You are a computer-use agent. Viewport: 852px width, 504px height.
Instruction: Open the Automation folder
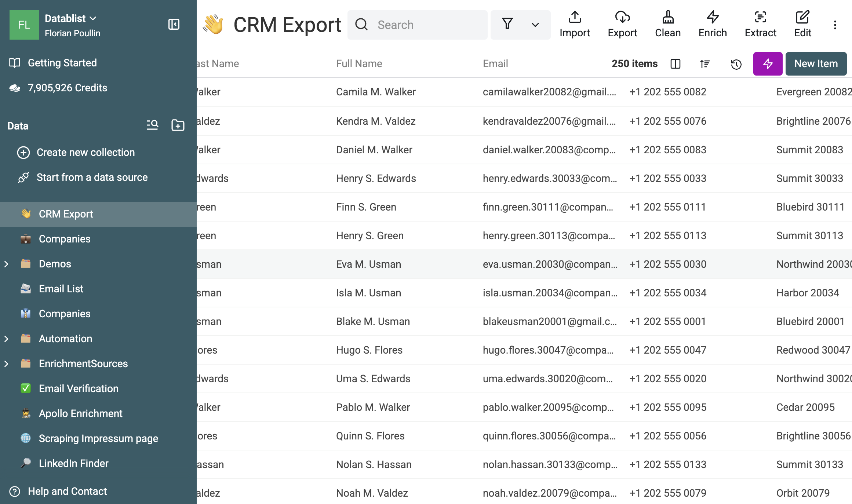pos(65,339)
